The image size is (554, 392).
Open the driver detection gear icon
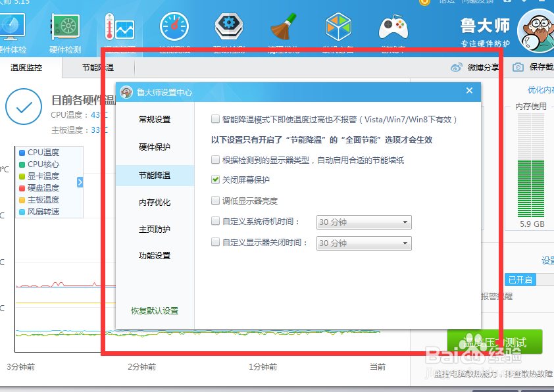coord(228,26)
